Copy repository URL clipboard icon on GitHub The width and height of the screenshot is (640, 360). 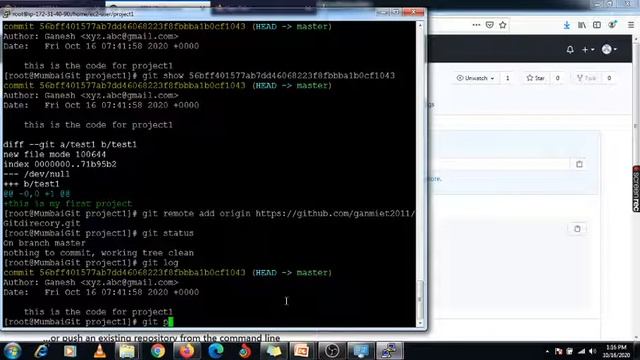579,164
